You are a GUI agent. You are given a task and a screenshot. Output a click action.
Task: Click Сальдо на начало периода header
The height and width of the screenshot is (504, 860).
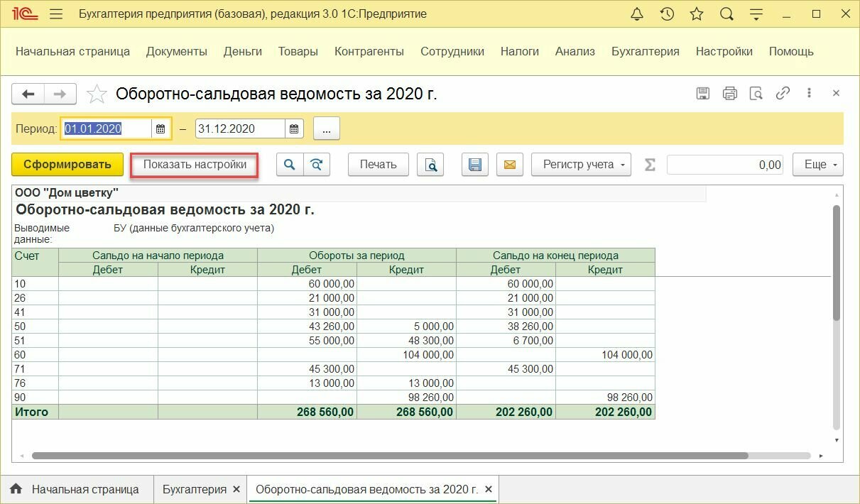[x=158, y=256]
